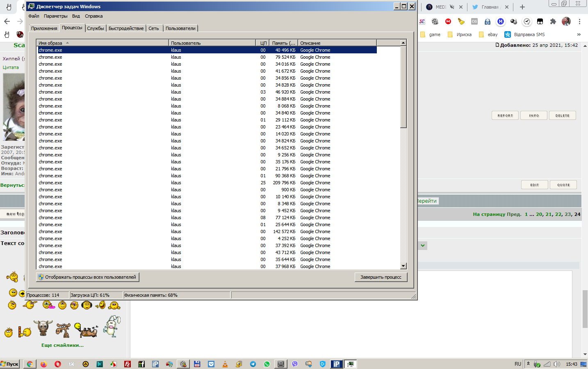Open a new Chrome tab with plus button

522,7
